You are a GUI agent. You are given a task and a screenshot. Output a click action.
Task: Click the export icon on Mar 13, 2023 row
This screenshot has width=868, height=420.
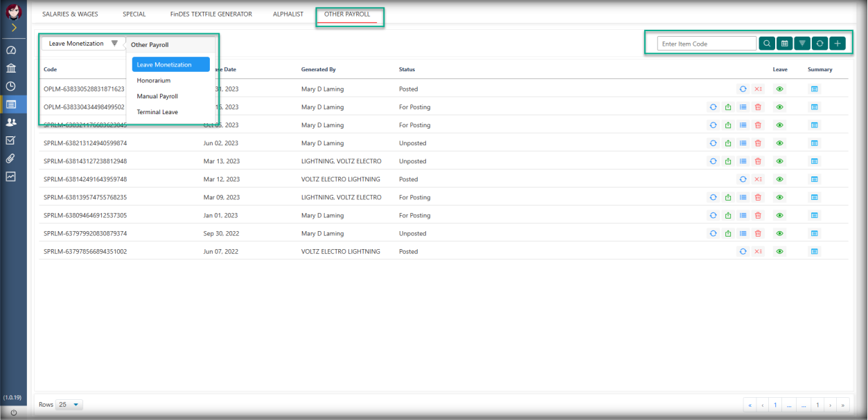727,161
